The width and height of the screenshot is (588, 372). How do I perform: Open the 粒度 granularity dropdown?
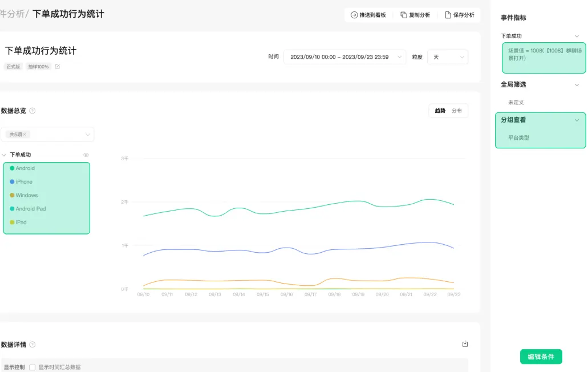point(448,57)
